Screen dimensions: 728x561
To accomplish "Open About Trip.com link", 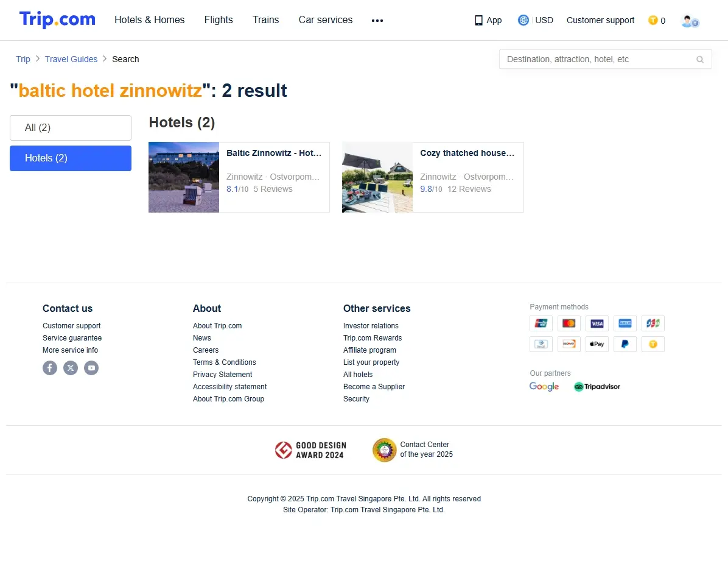I will [x=217, y=326].
